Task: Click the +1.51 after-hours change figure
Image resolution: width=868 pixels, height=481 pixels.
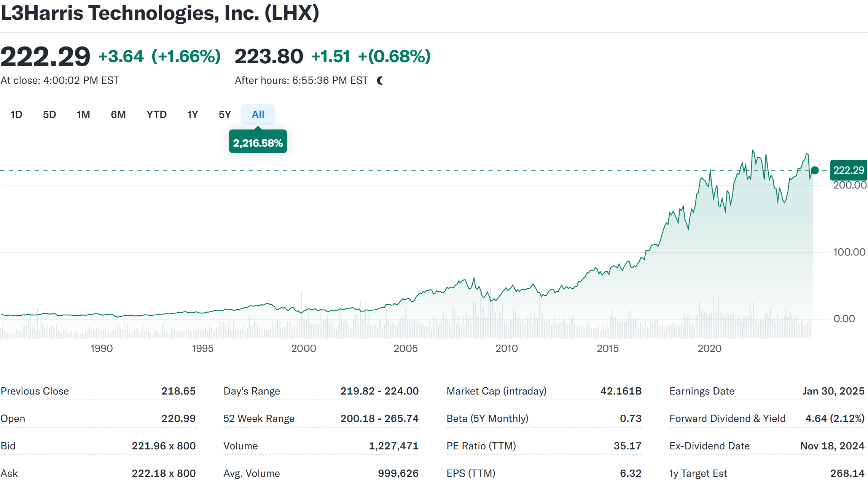Action: [x=331, y=56]
